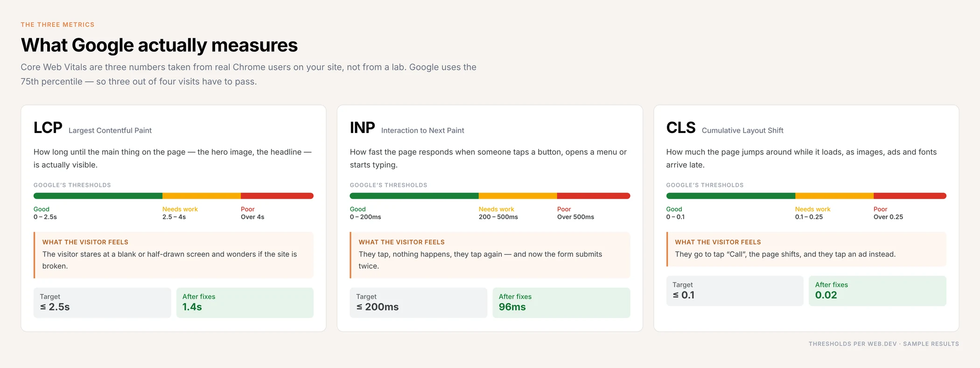Click the "2.5 – 4s" Needs work label

click(174, 217)
